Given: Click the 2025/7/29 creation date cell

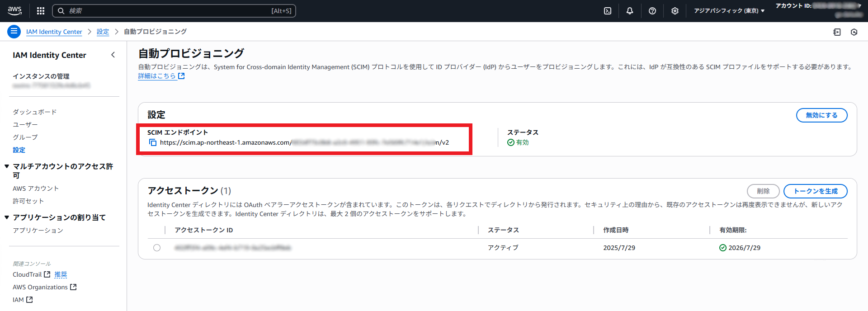Looking at the screenshot, I should point(619,248).
